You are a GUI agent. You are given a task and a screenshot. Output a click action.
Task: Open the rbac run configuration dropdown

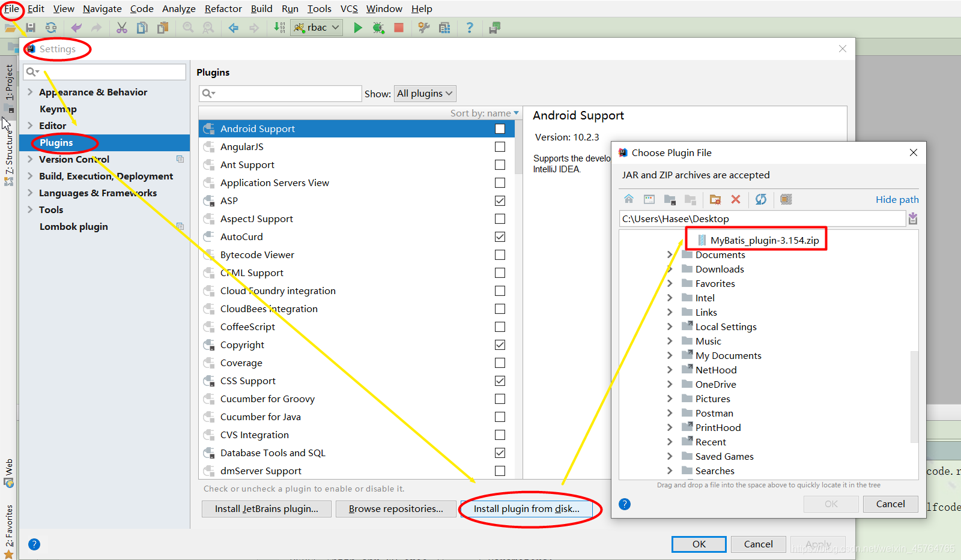pos(317,27)
